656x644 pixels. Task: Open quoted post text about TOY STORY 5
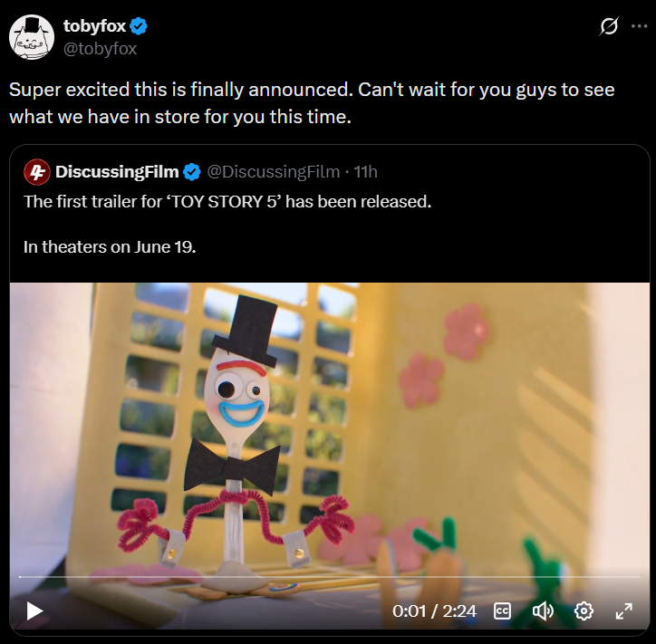[227, 202]
